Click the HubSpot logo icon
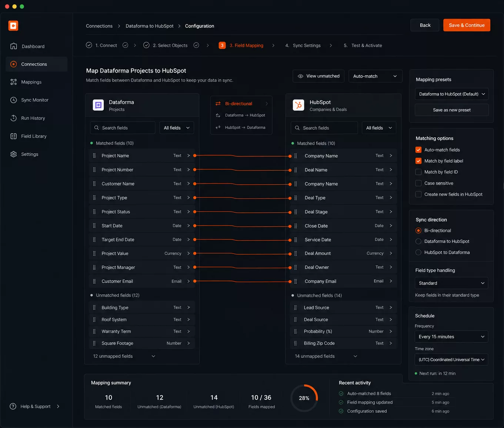Screen dimensions: 504x428 pyautogui.click(x=298, y=105)
